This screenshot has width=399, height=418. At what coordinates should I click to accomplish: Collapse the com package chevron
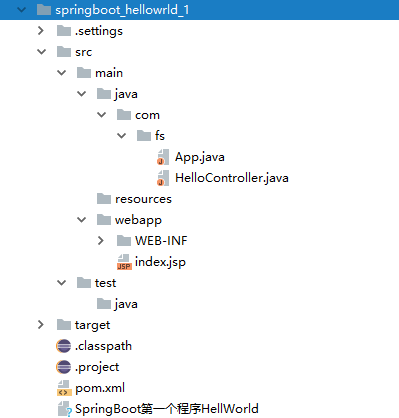pyautogui.click(x=102, y=115)
